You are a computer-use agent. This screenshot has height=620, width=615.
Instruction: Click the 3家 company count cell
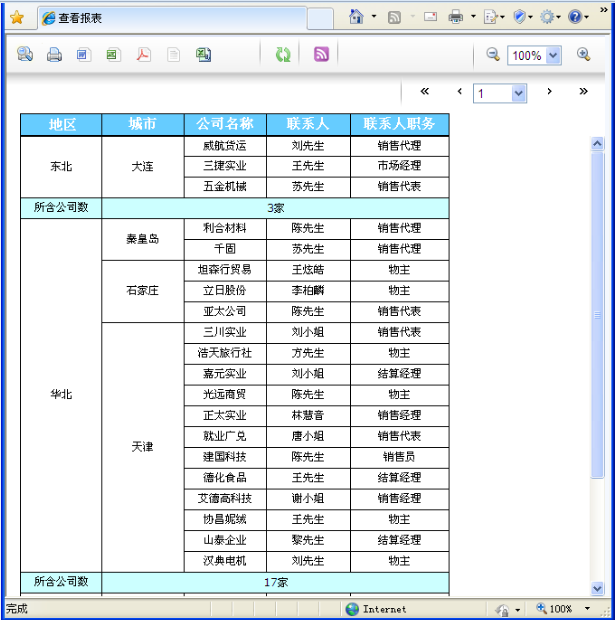point(275,208)
